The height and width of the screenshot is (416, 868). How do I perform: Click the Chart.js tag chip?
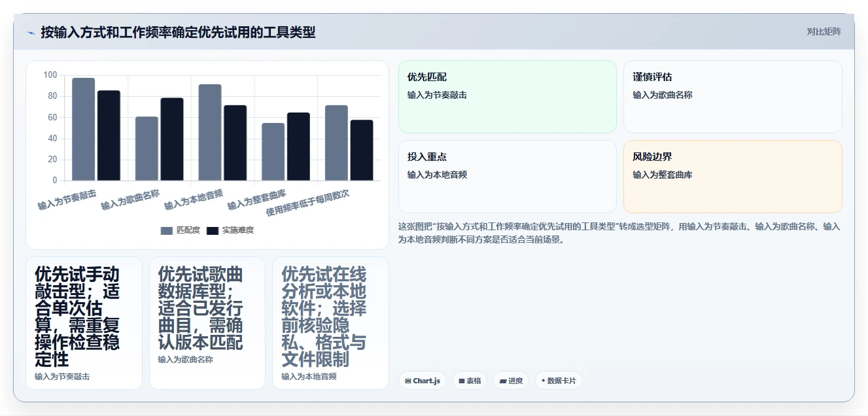[423, 381]
